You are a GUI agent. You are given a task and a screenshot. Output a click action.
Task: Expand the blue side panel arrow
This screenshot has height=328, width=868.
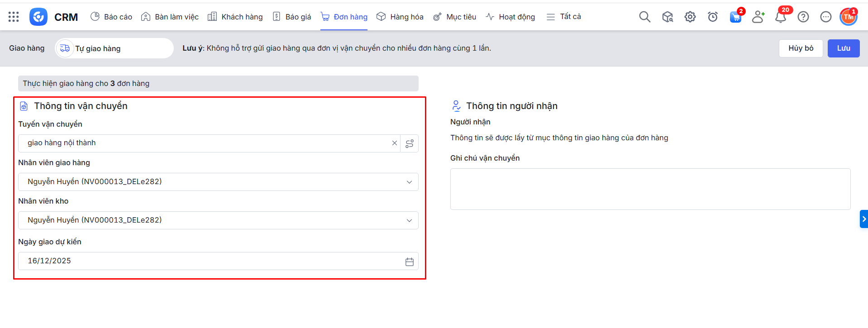click(x=863, y=219)
